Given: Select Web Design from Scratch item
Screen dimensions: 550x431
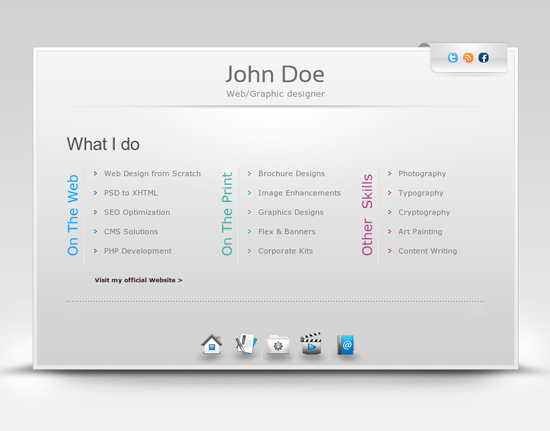Looking at the screenshot, I should (x=152, y=174).
